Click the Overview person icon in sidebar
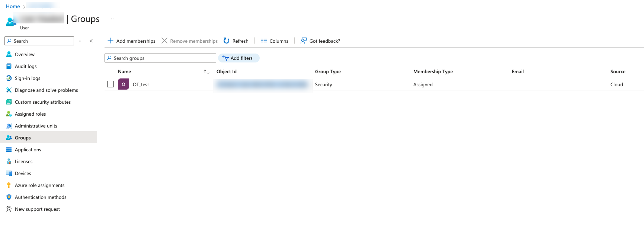Image resolution: width=644 pixels, height=248 pixels. (x=9, y=54)
